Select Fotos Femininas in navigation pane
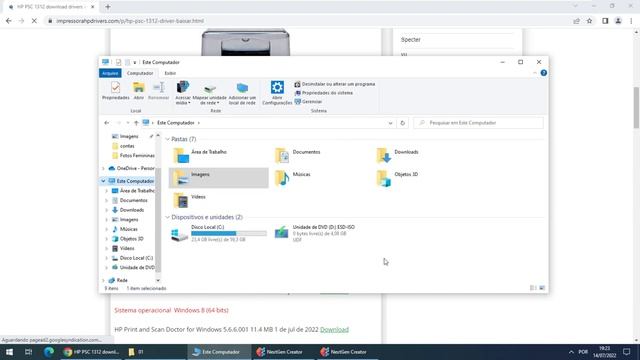640x360 pixels. tap(133, 156)
